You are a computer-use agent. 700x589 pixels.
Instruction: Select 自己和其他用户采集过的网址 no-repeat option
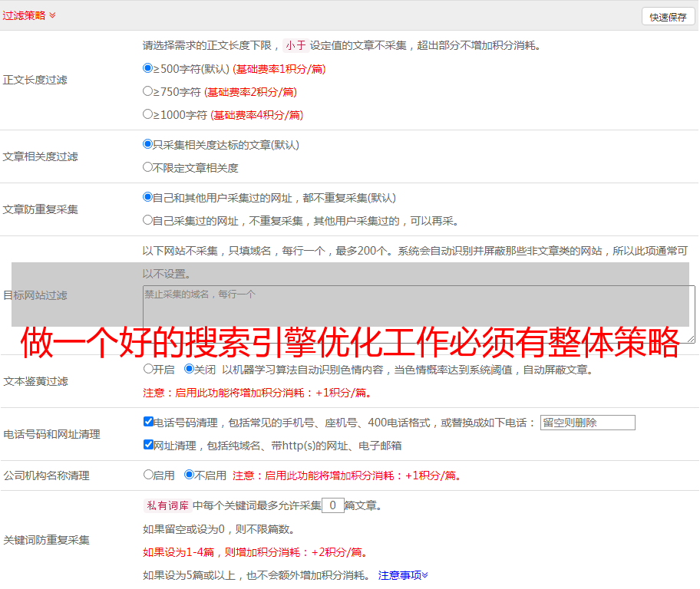pos(148,197)
